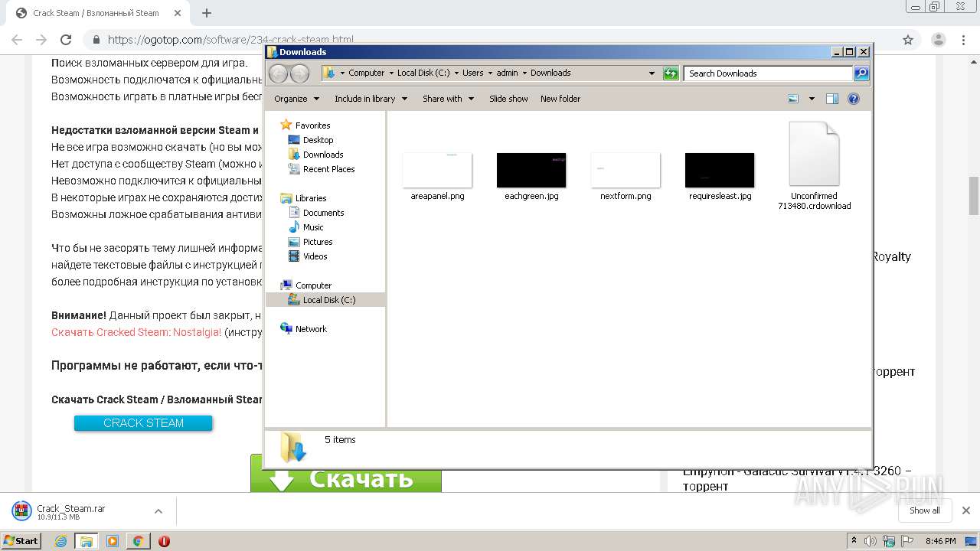Click the CRACK STEAM blue button
Viewport: 980px width, 551px height.
[143, 423]
